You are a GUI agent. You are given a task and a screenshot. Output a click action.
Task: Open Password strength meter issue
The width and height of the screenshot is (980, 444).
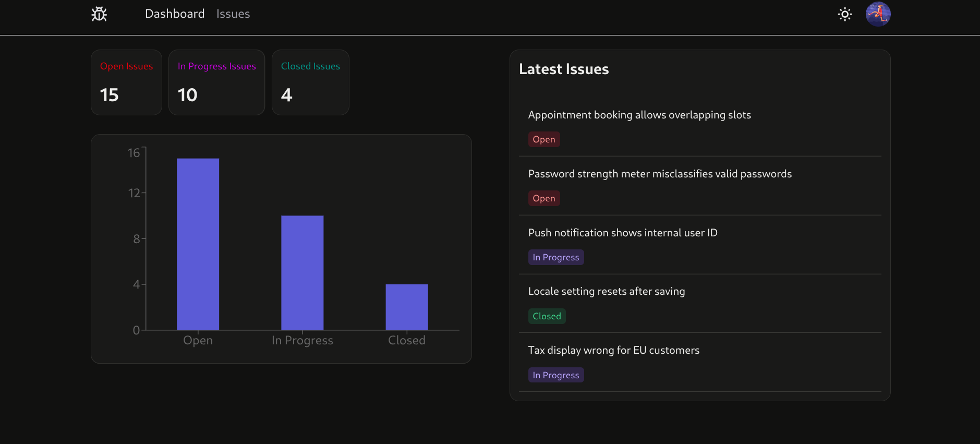660,174
